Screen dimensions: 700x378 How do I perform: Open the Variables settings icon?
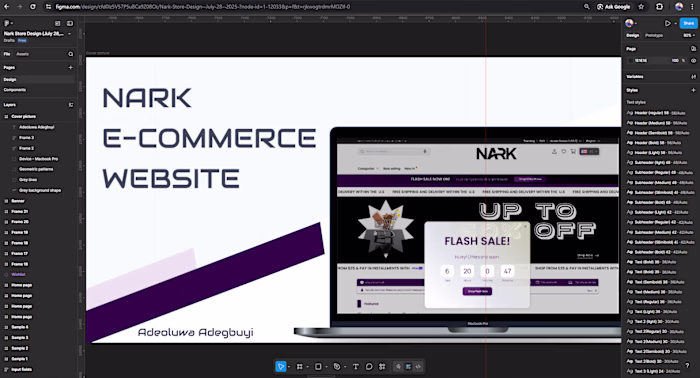pos(693,77)
